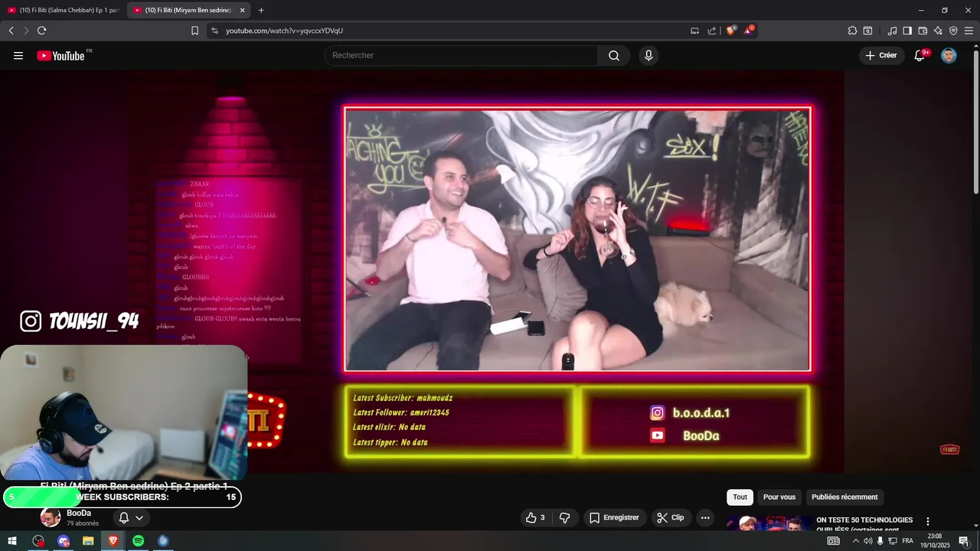Screen dimensions: 980x551
Task: Open FRA language input indicator
Action: point(908,541)
